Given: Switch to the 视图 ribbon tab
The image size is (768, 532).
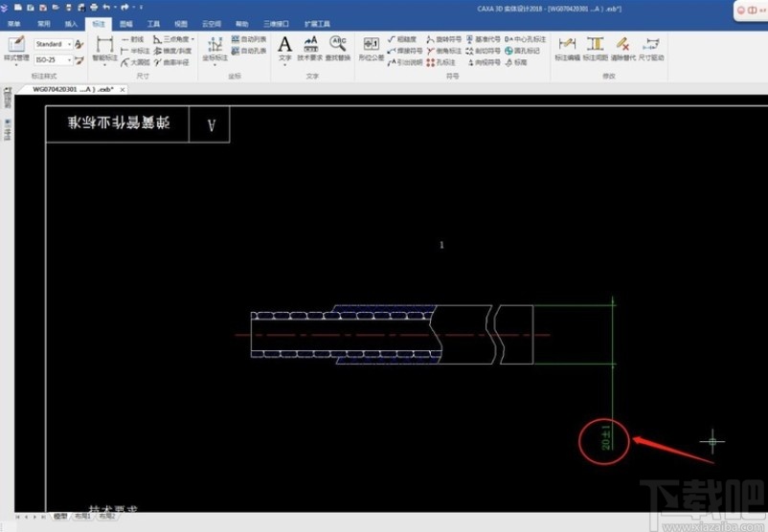Looking at the screenshot, I should [181, 24].
